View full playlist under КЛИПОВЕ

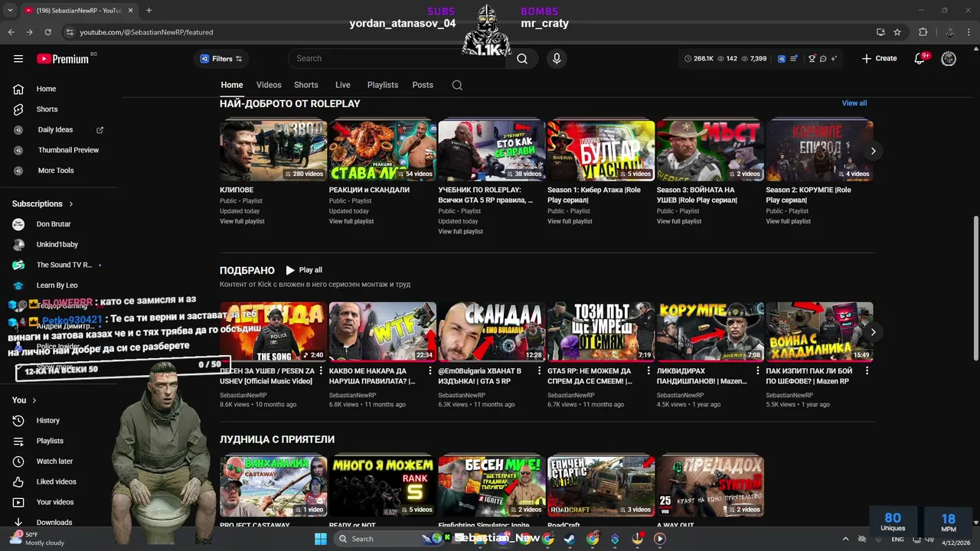[x=242, y=221]
